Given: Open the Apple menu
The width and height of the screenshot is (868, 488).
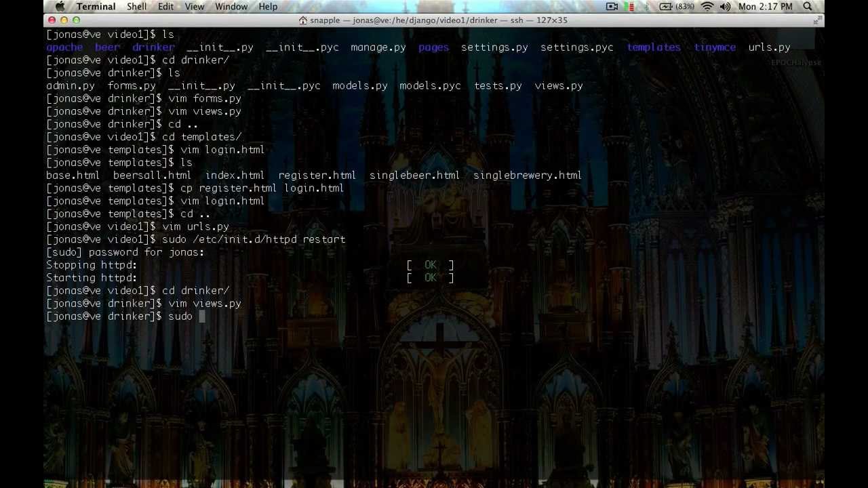Looking at the screenshot, I should coord(59,6).
